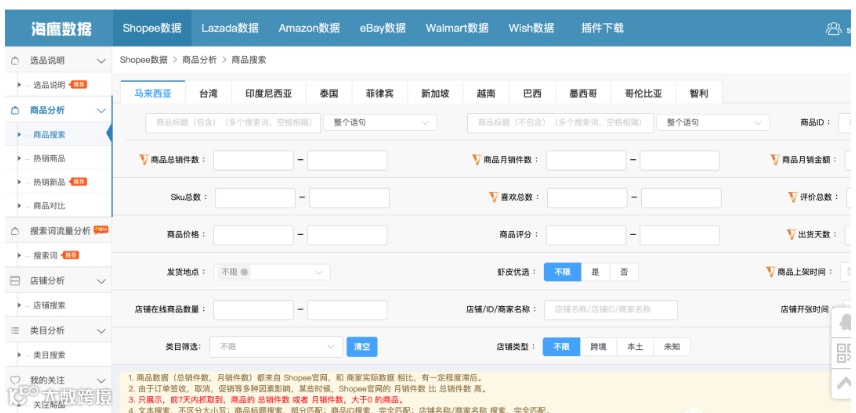Open the 发货地点 dropdown
Image resolution: width=856 pixels, height=413 pixels.
pyautogui.click(x=272, y=272)
